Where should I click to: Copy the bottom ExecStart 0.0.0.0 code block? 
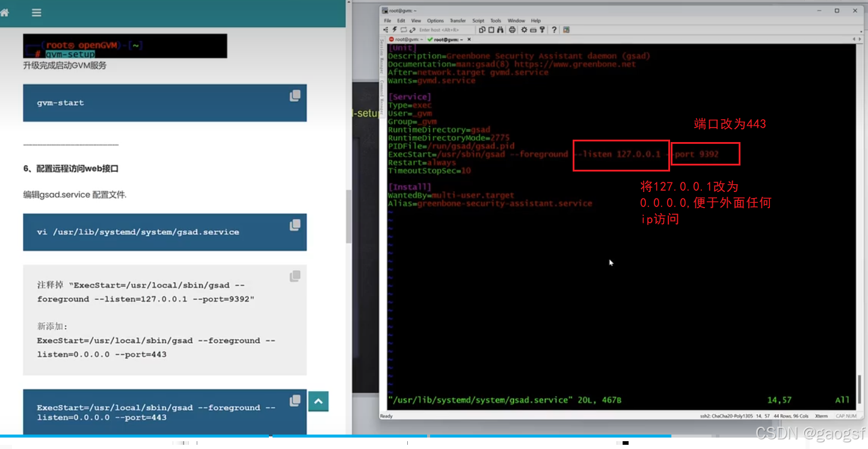tap(295, 400)
